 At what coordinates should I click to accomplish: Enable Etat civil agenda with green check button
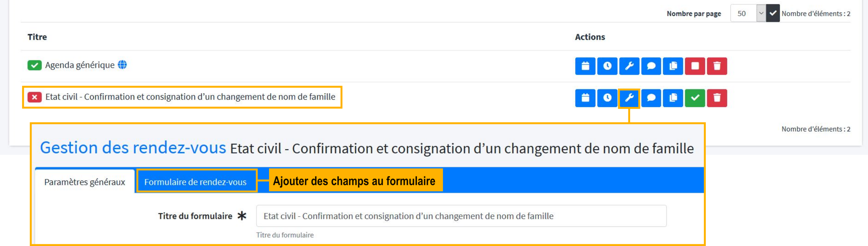[x=695, y=98]
